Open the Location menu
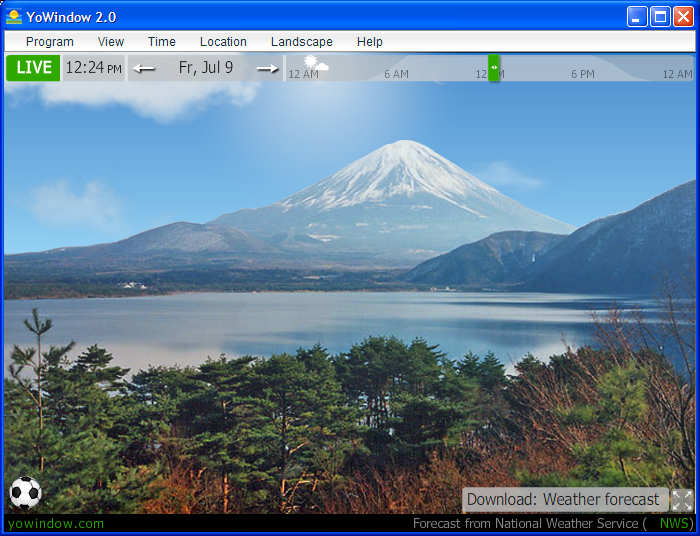Viewport: 700px width, 536px height. [223, 42]
